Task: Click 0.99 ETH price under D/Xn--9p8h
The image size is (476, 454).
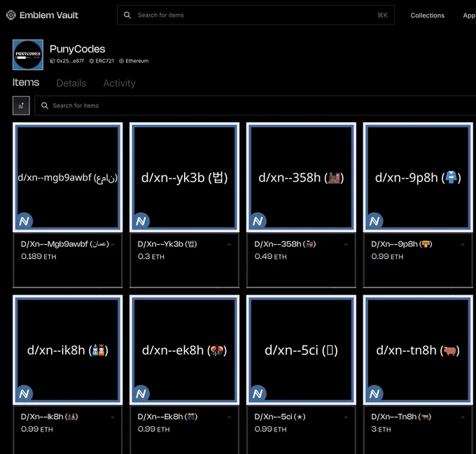Action: click(387, 257)
